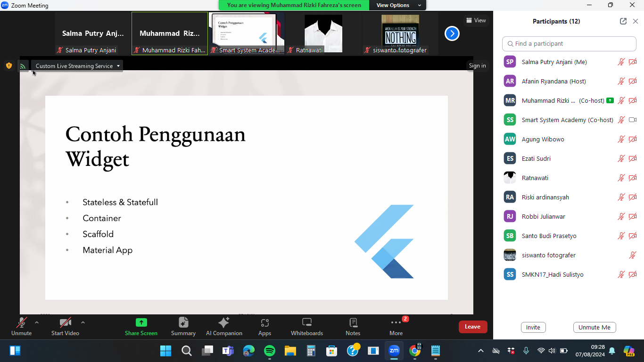Open the Share Screen control

141,327
